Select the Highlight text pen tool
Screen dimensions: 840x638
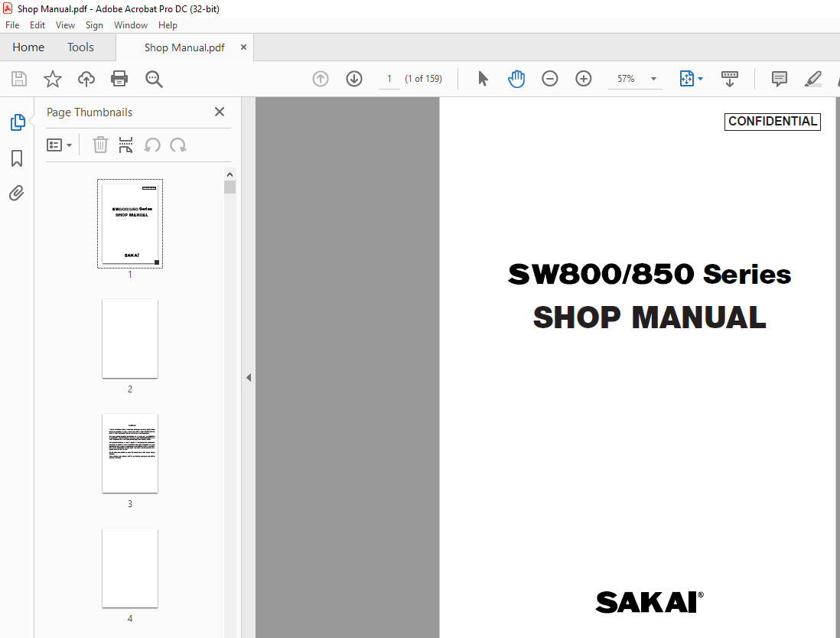click(812, 79)
